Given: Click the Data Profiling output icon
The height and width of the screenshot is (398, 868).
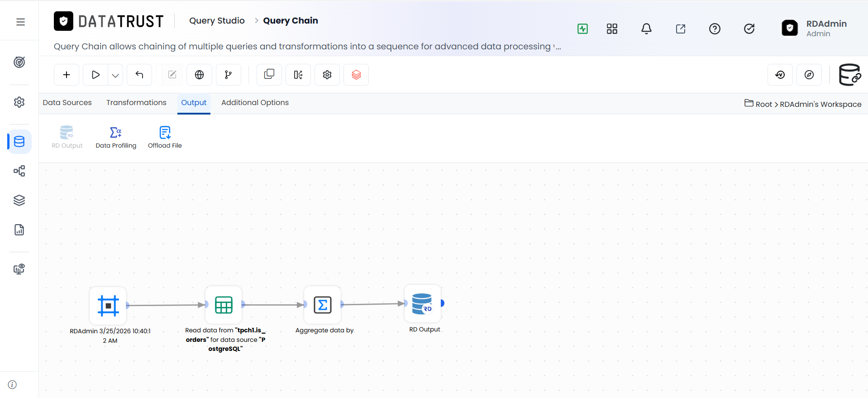Looking at the screenshot, I should (x=116, y=133).
